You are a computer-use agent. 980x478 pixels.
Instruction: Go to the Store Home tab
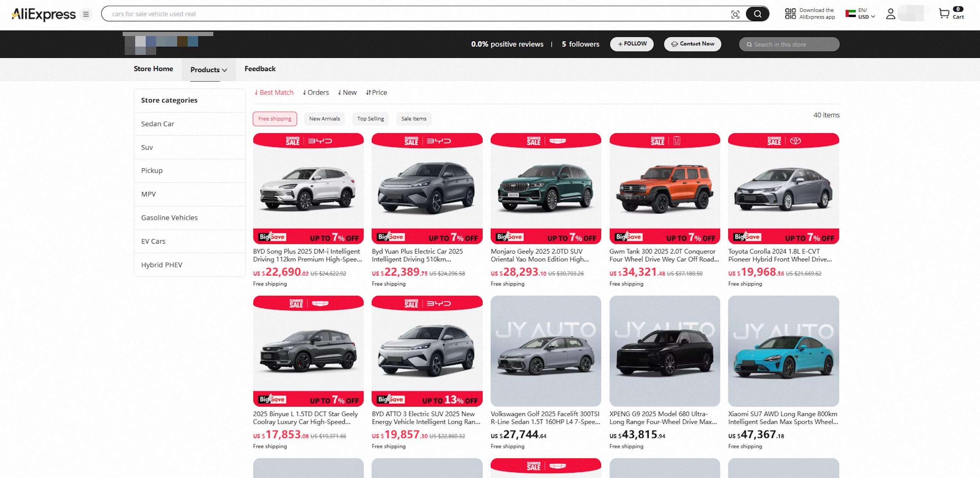(153, 69)
